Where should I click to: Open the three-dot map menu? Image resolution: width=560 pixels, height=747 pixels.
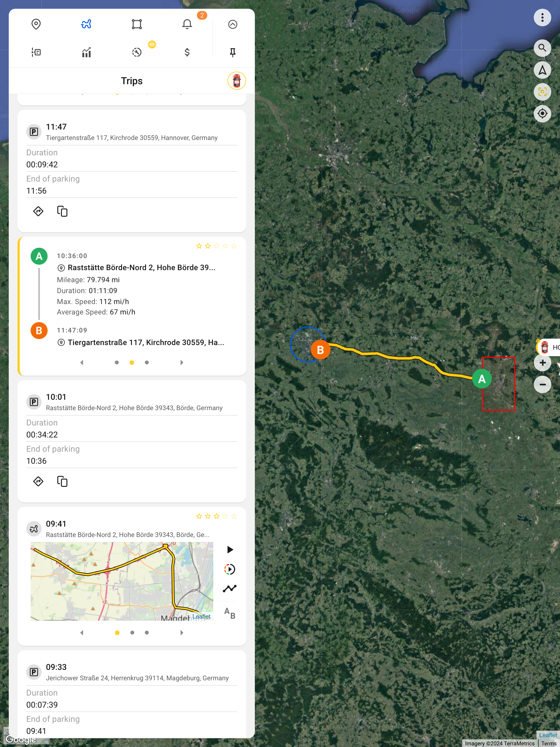pyautogui.click(x=542, y=17)
